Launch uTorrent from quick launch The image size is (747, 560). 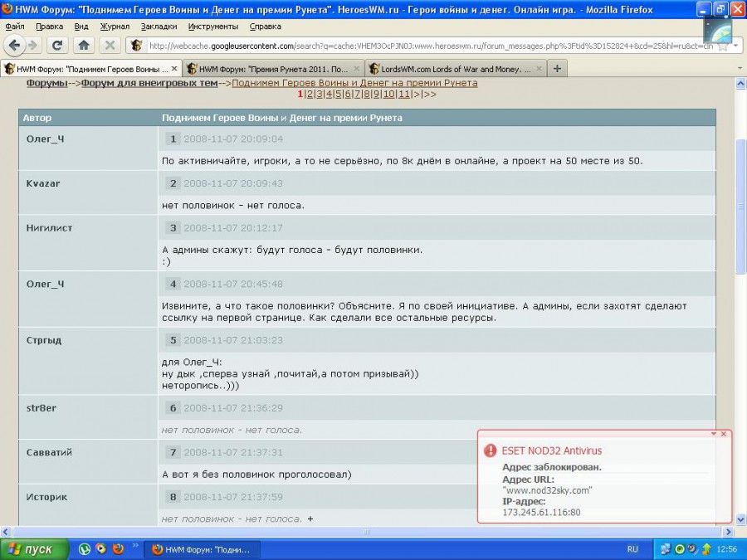(x=85, y=549)
